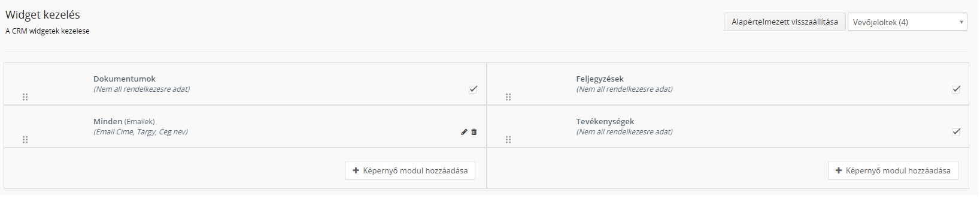Select the Tevékenységek widget title
Screen dimensions: 980x216
(x=605, y=121)
